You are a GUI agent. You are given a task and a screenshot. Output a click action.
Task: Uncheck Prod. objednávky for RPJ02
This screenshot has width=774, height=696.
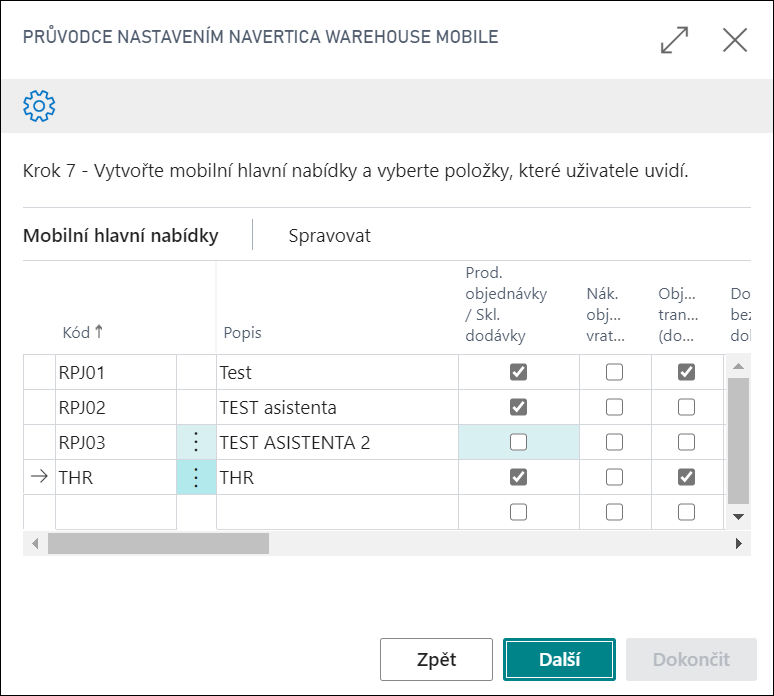pyautogui.click(x=518, y=407)
